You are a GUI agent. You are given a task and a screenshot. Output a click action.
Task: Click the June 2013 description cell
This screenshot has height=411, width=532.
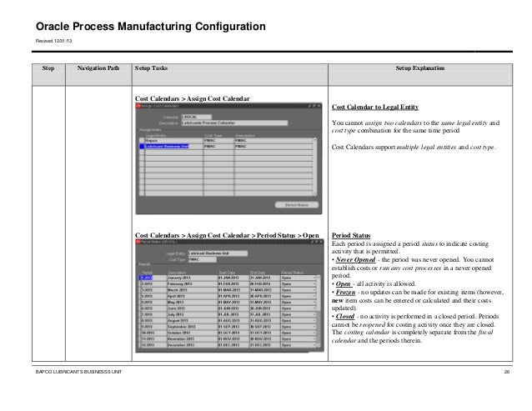[192, 308]
